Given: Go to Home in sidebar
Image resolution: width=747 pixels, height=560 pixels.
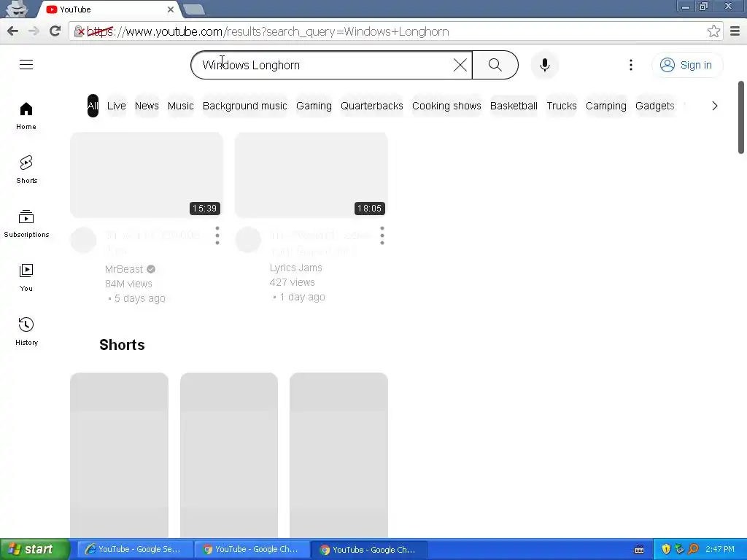Looking at the screenshot, I should 26,116.
